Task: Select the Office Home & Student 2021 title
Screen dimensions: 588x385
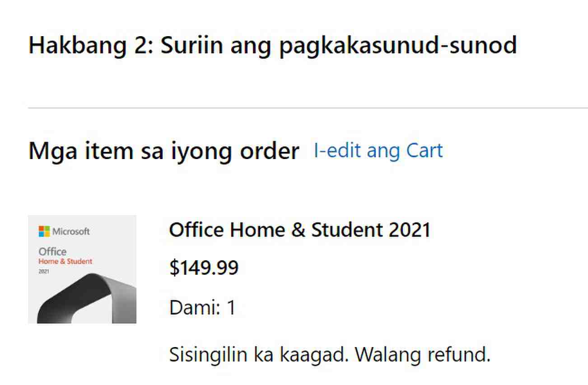Action: pyautogui.click(x=299, y=230)
